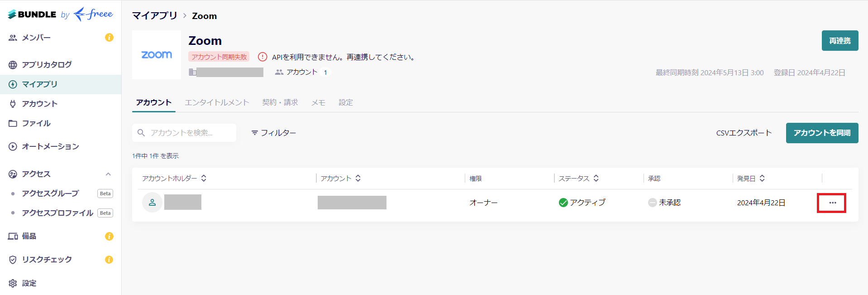Click the 再連携 button

tap(840, 41)
